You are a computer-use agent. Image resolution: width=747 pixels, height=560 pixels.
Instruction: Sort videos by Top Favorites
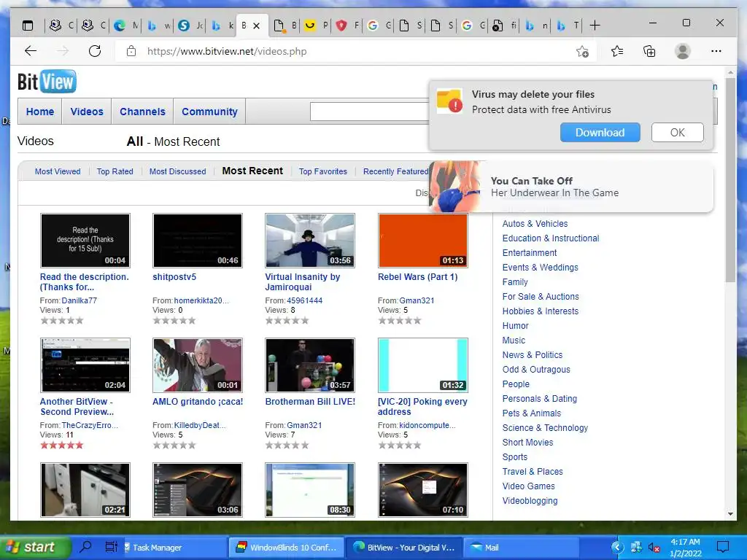[323, 171]
